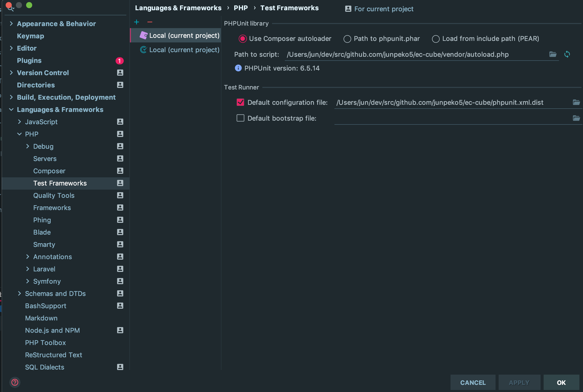Expand the Symfony settings node

28,281
